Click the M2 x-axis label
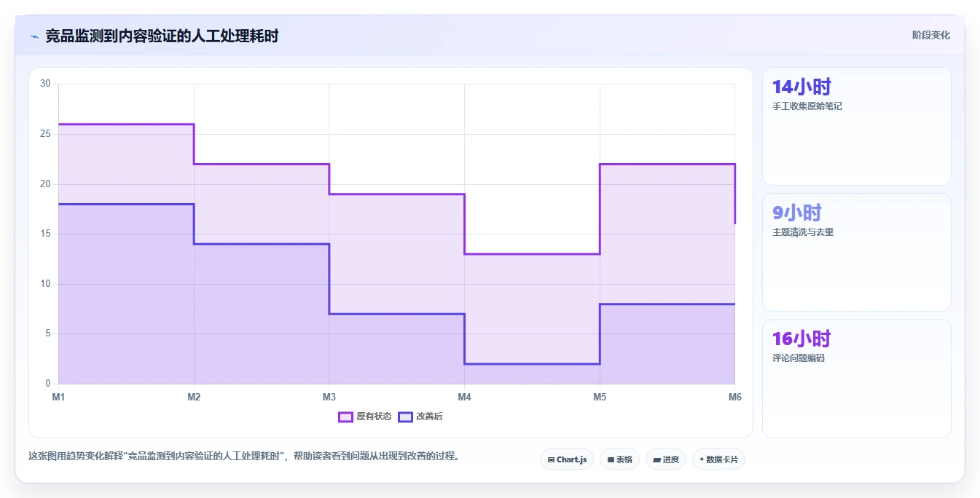The width and height of the screenshot is (980, 498). 194,397
